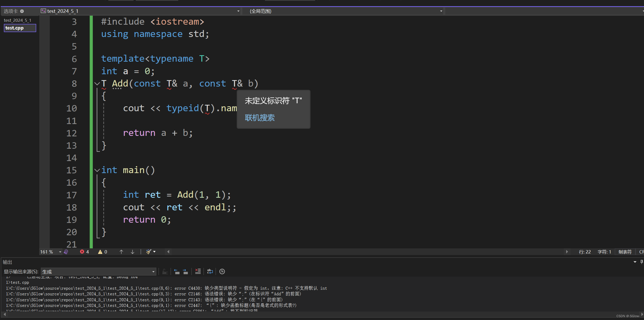Toggle auto-hide pin on output panel
644x320 pixels.
[641, 262]
